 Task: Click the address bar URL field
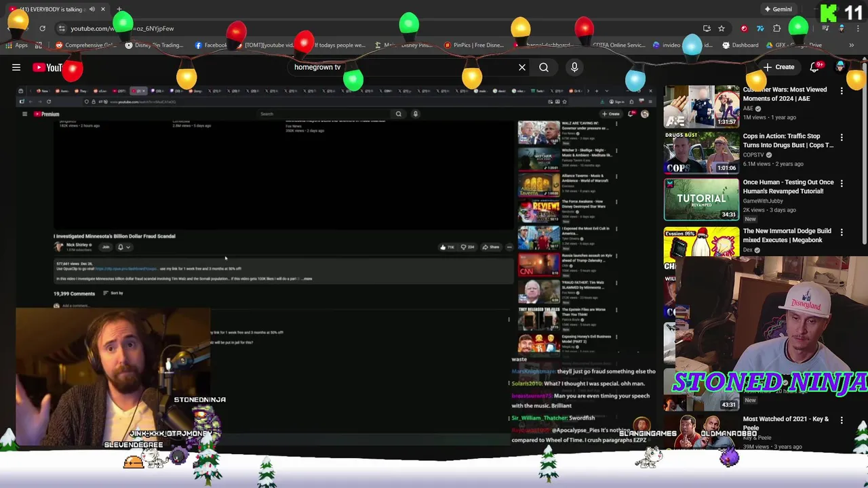coord(380,28)
